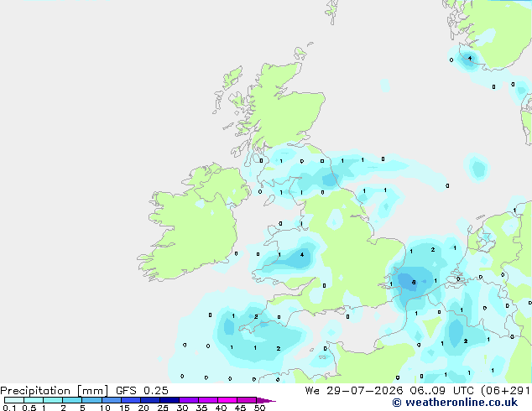The image size is (532, 411).
Task: Select the 35–40 mm legend color swatch
Action: coord(208,400)
